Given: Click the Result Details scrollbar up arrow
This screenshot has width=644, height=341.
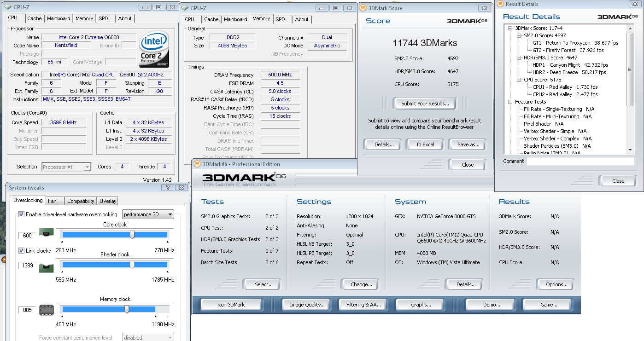Looking at the screenshot, I should tap(630, 28).
